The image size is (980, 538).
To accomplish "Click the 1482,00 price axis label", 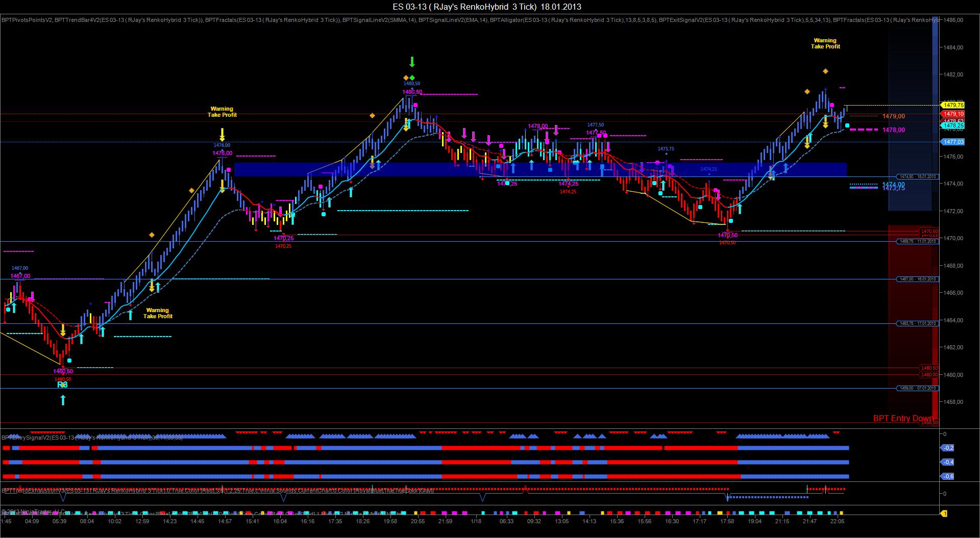I will pyautogui.click(x=953, y=74).
